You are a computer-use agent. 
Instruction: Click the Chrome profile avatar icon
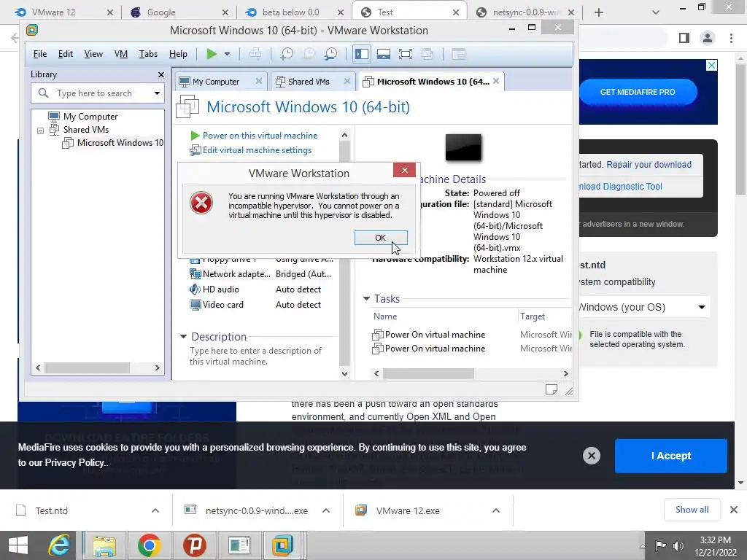[x=708, y=38]
